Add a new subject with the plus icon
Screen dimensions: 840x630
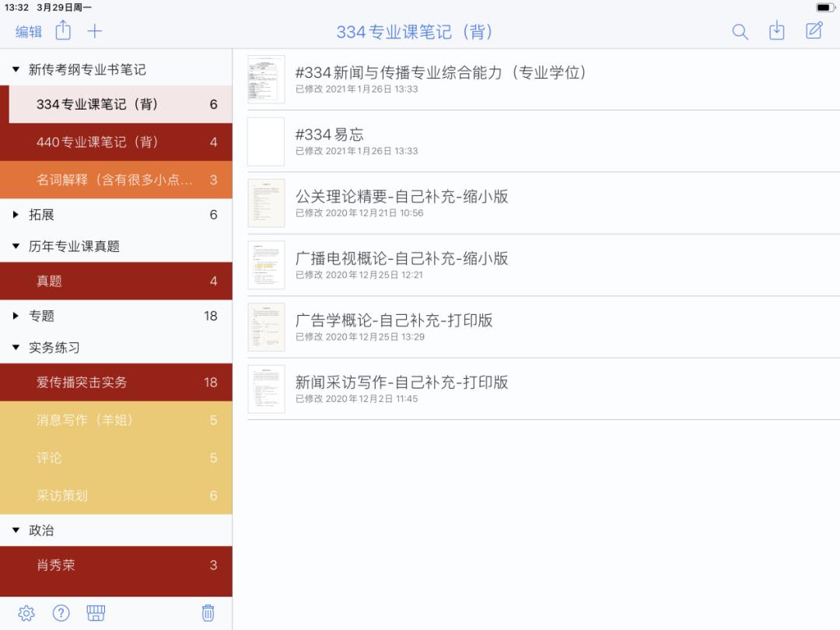94,31
